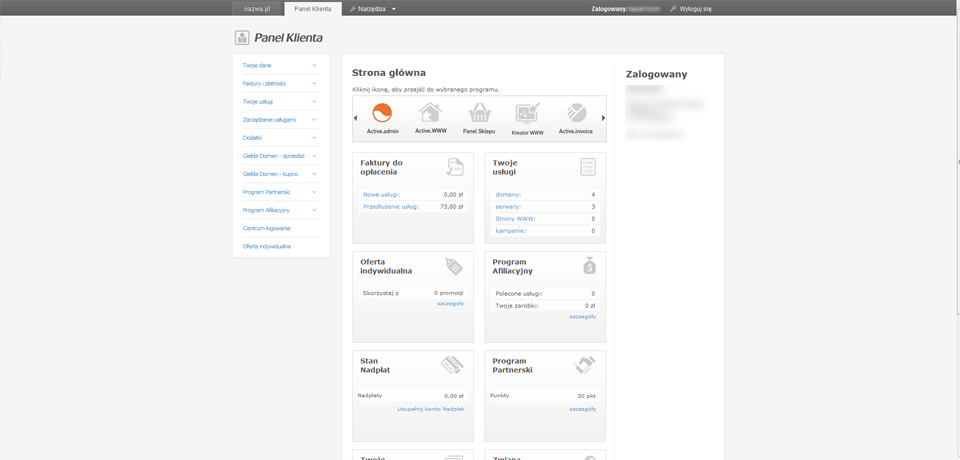Click the 73,80 zł amount value
The height and width of the screenshot is (460, 960).
[454, 207]
